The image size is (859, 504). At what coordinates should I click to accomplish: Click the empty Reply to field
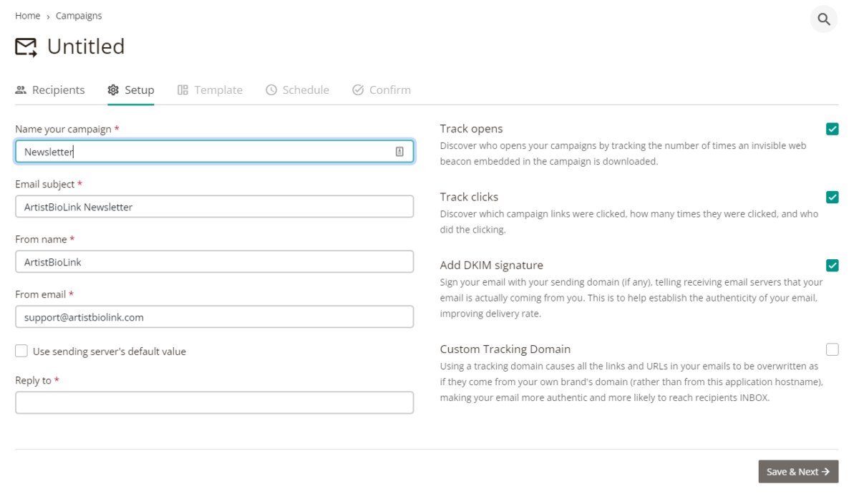(x=214, y=402)
